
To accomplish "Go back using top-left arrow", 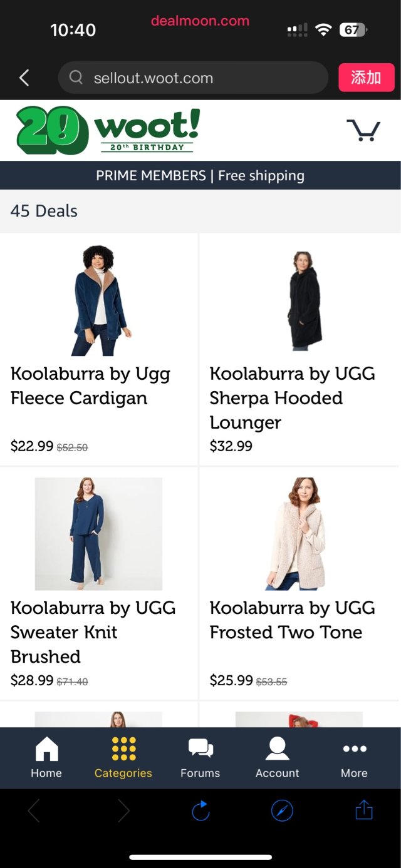I will pyautogui.click(x=24, y=78).
